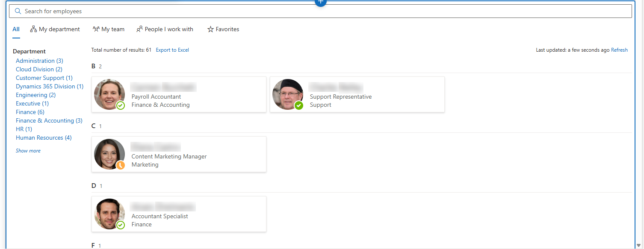Image resolution: width=644 pixels, height=249 pixels.
Task: Expand the department list with Show more
Action: coord(28,151)
